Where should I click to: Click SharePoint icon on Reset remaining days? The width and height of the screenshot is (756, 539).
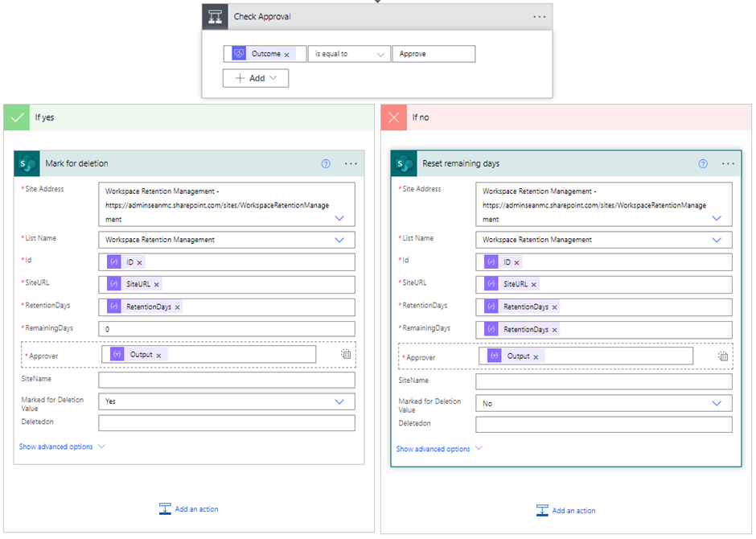pos(404,164)
